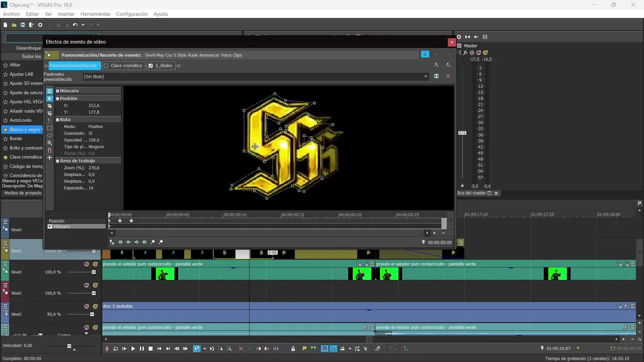Viewport: 644px width, 362px height.
Task: Open the Archivo menu
Action: [x=11, y=14]
